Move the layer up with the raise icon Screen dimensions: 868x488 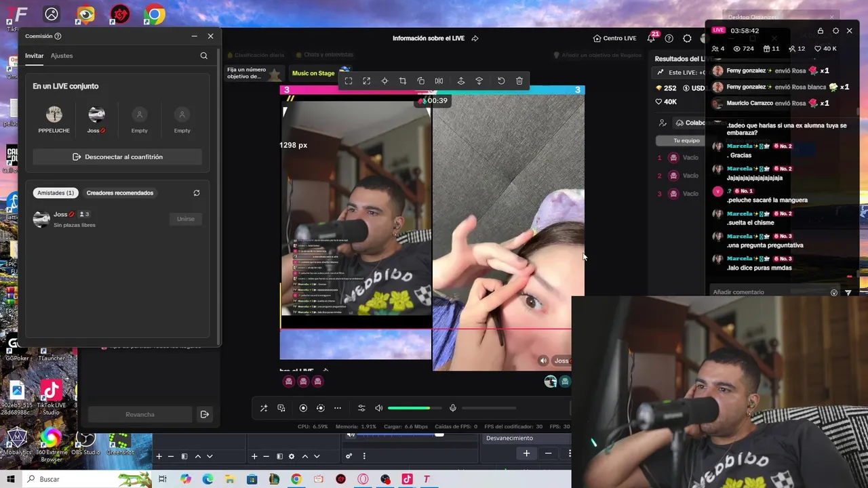tap(461, 81)
